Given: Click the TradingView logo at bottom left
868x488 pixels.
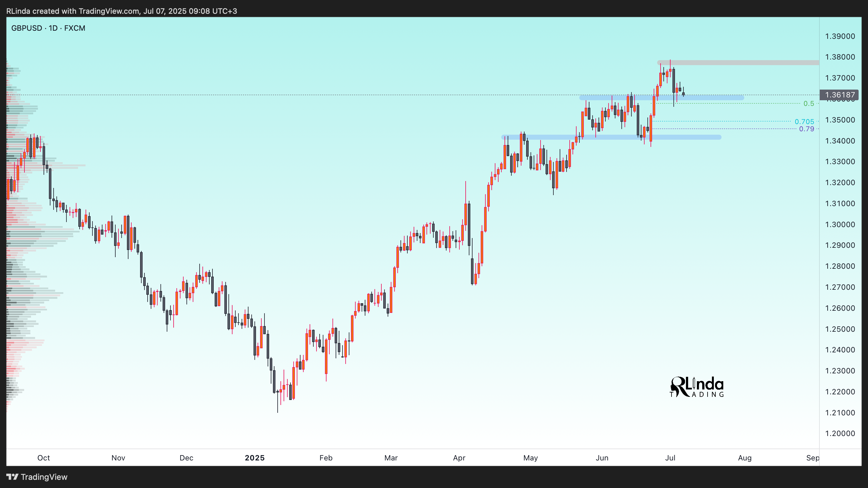Looking at the screenshot, I should tap(37, 477).
